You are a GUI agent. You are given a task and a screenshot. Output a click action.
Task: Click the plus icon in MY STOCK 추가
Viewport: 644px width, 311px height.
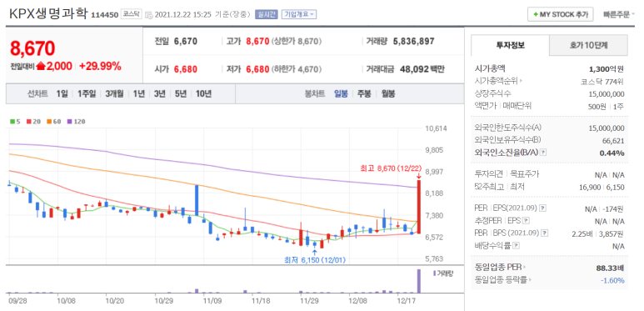tap(535, 14)
